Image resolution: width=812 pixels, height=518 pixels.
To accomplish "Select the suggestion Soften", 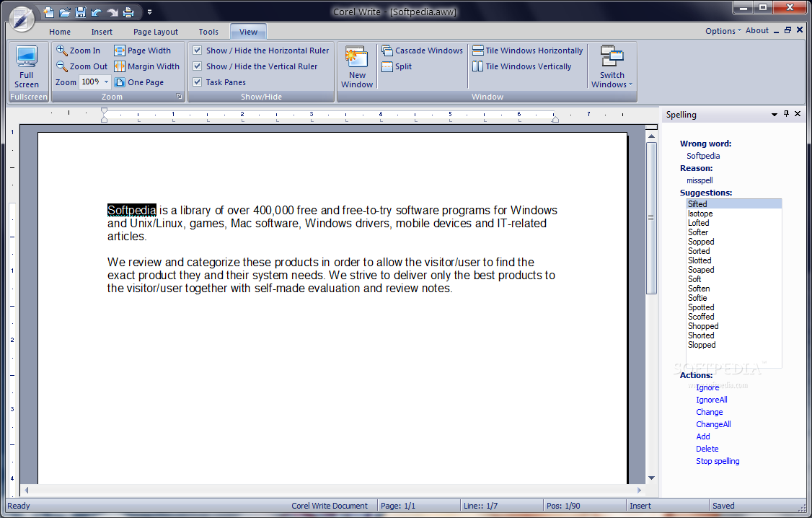I will pos(734,289).
